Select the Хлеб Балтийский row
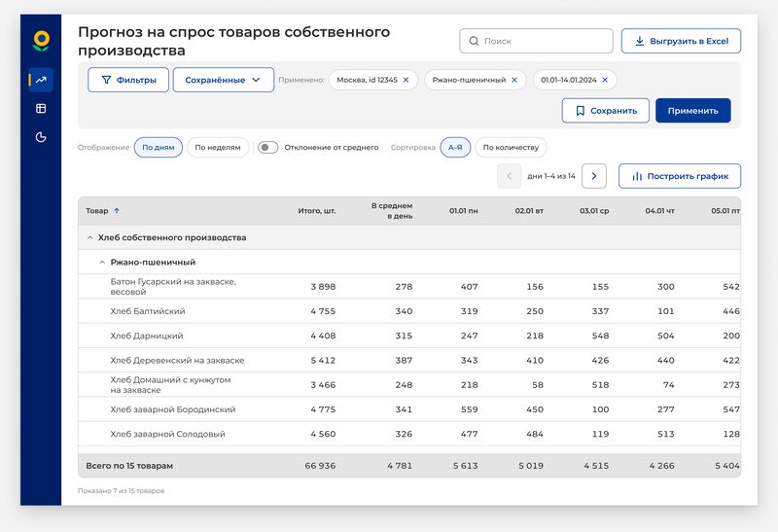This screenshot has height=532, width=778. pos(408,311)
